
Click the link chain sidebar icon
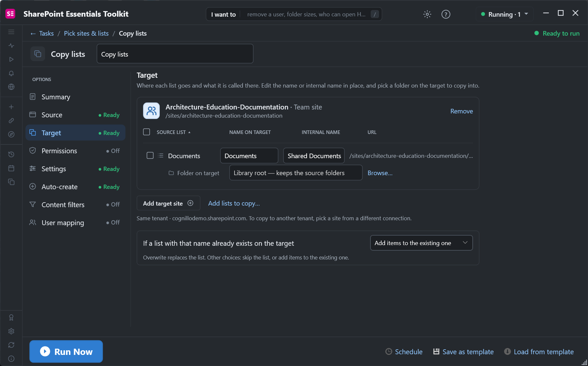(x=11, y=121)
